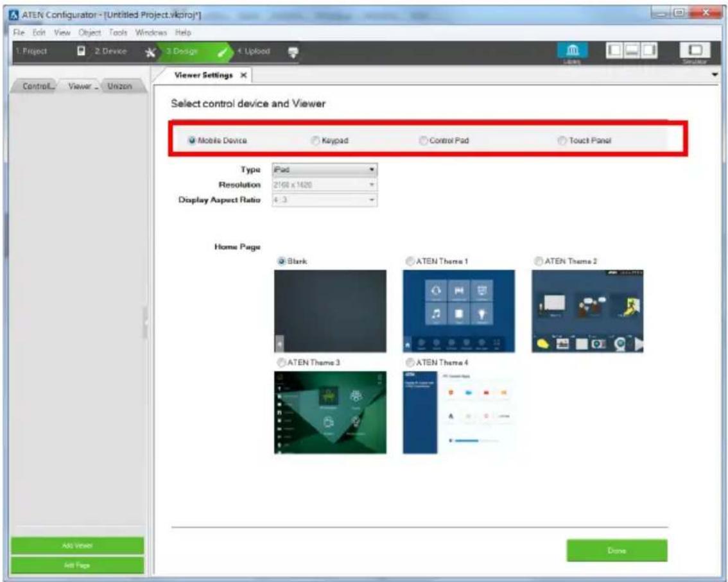
Task: Select the Touch Panel radio button
Action: [562, 140]
